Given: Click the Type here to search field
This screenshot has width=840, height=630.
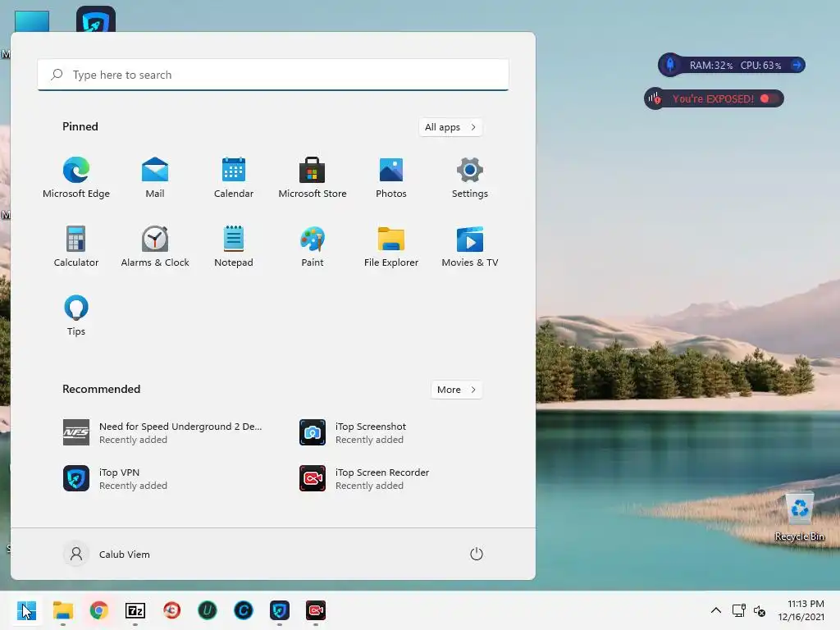Looking at the screenshot, I should click(273, 75).
